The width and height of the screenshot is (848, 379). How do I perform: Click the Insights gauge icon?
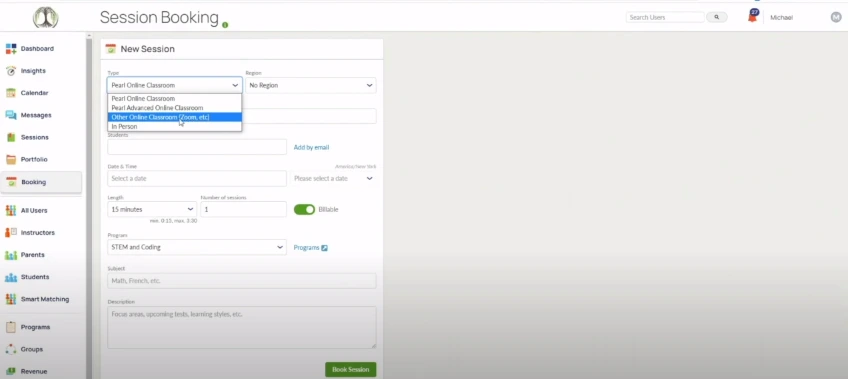pyautogui.click(x=11, y=71)
